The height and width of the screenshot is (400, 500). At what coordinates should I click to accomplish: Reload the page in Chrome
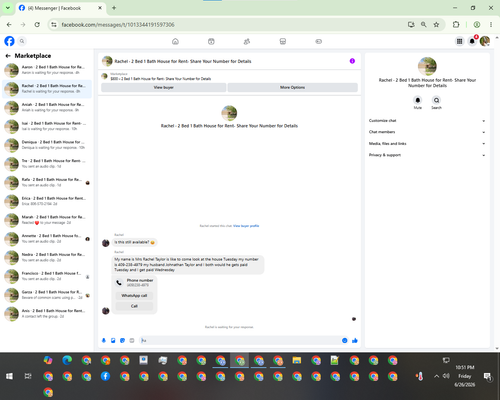37,24
